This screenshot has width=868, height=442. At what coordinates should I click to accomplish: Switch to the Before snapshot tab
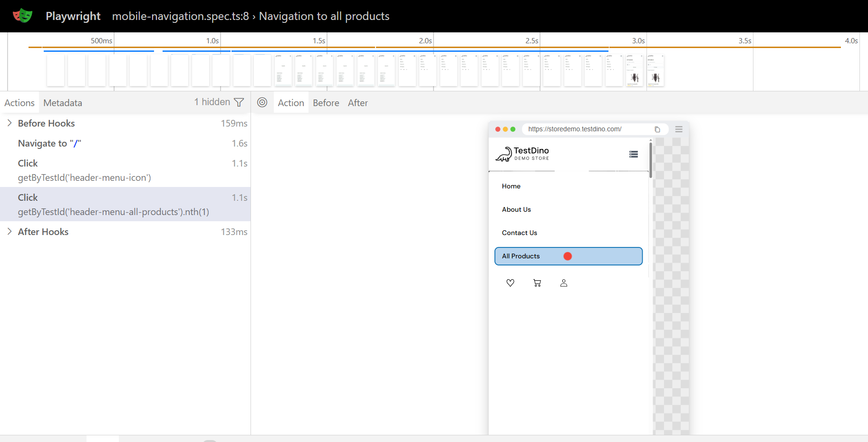pyautogui.click(x=326, y=103)
